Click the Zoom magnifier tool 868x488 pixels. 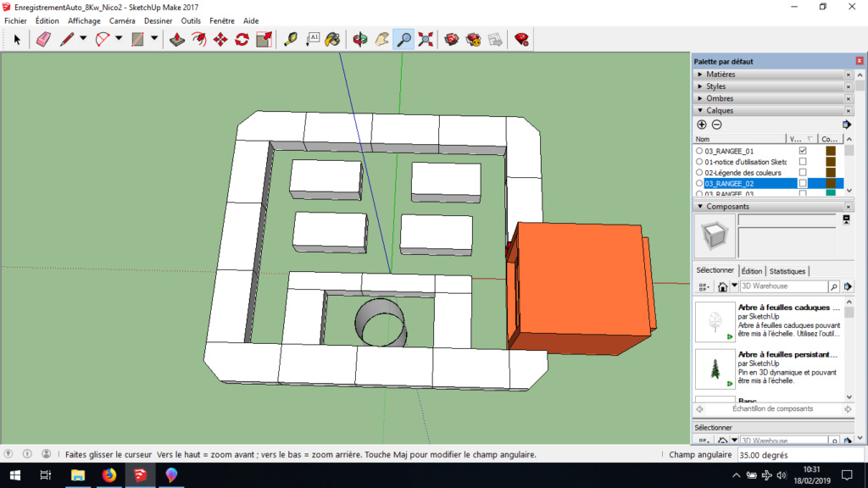pos(404,39)
